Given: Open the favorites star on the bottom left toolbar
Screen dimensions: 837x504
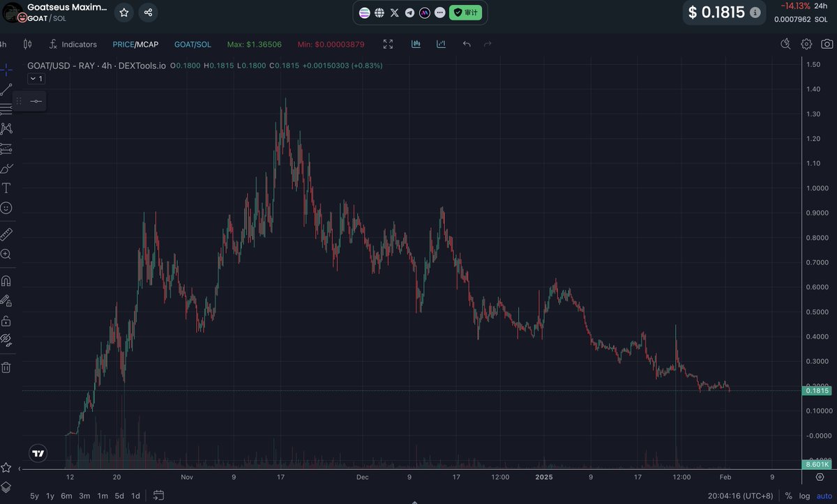Looking at the screenshot, I should coord(6,468).
